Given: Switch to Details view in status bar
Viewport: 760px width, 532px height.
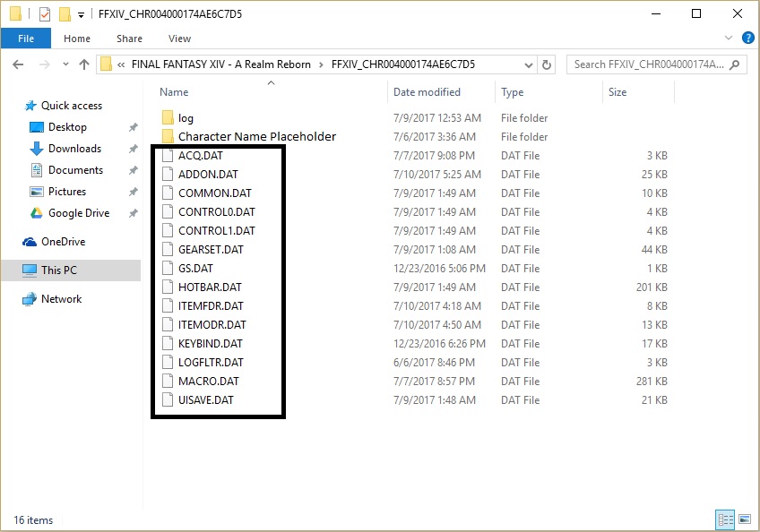Looking at the screenshot, I should pos(726,519).
